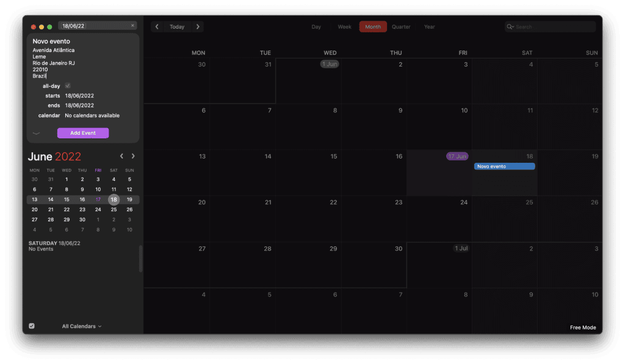Viewport: 625px width, 364px height.
Task: Expand more event details chevron
Action: tap(36, 134)
